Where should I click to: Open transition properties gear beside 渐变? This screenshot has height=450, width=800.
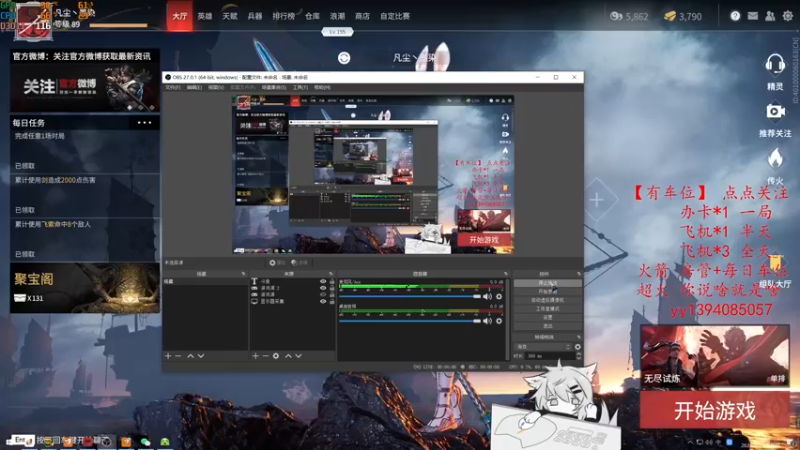pos(578,346)
